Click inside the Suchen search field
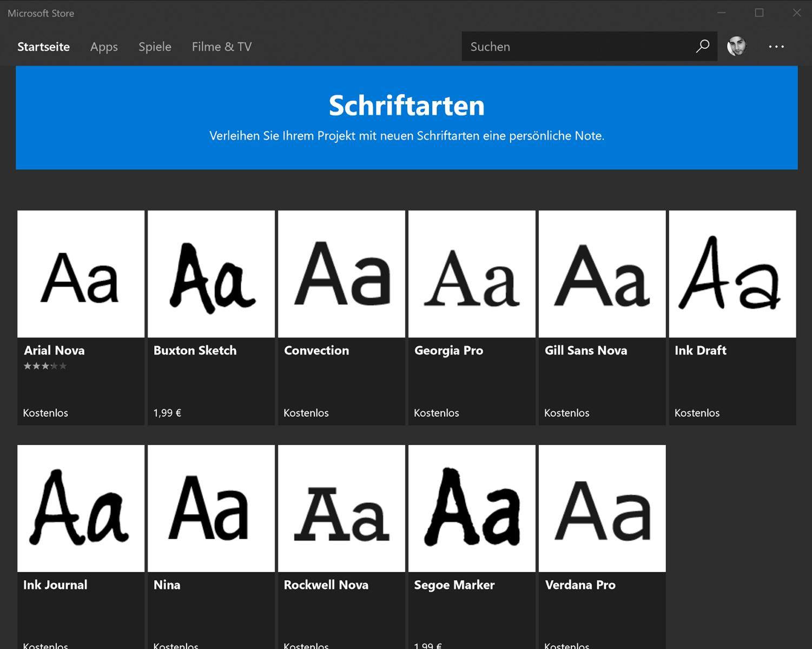This screenshot has height=649, width=812. 568,47
